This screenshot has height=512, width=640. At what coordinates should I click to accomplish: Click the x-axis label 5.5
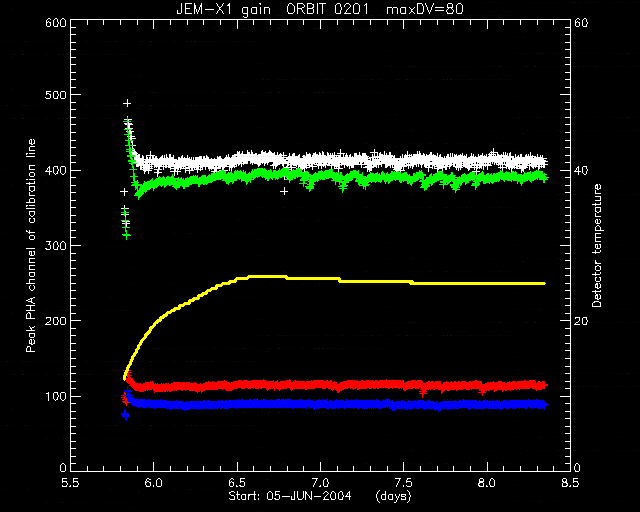(71, 483)
